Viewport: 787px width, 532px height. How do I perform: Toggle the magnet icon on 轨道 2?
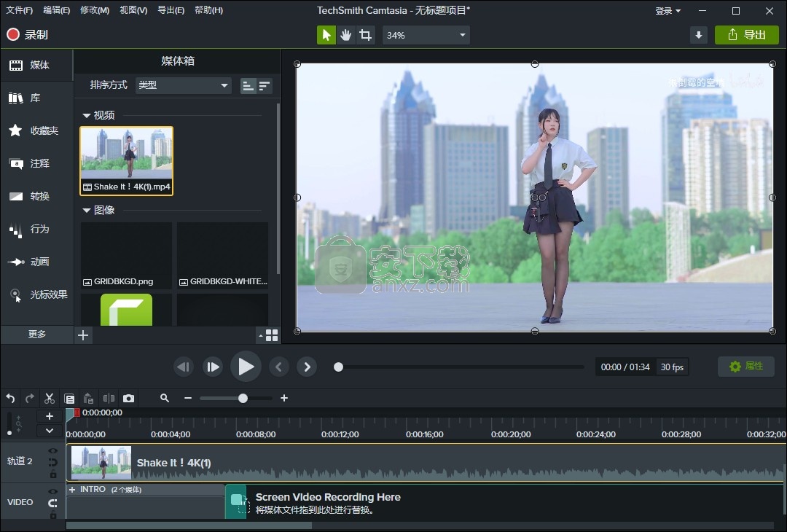point(53,463)
